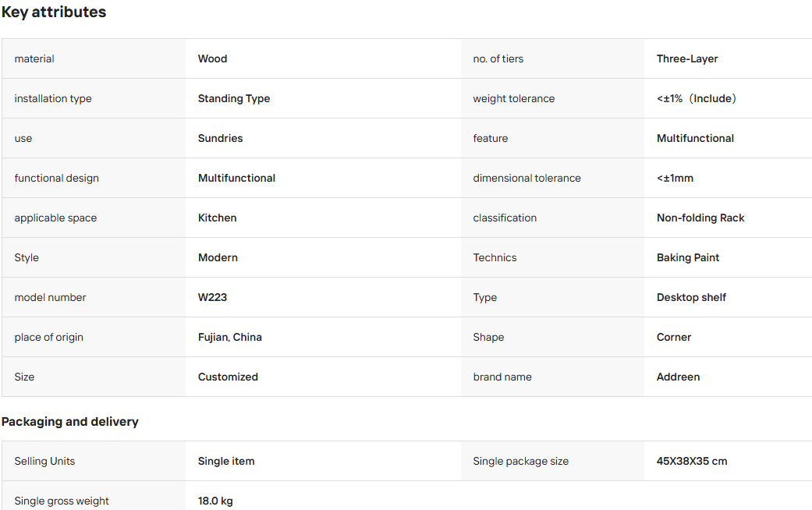Select the Non-folding Rack classification
The width and height of the screenshot is (812, 510).
point(700,218)
